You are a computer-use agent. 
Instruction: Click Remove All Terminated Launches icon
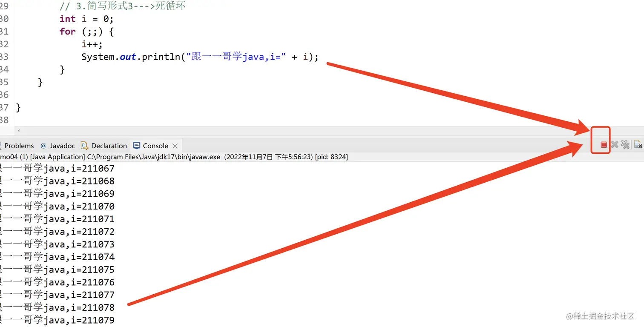[625, 145]
